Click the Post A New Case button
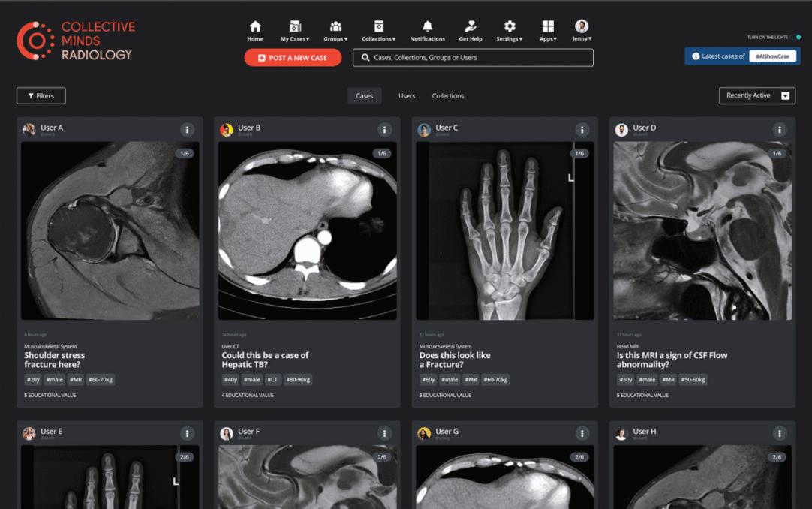Image resolution: width=812 pixels, height=509 pixels. click(x=293, y=57)
